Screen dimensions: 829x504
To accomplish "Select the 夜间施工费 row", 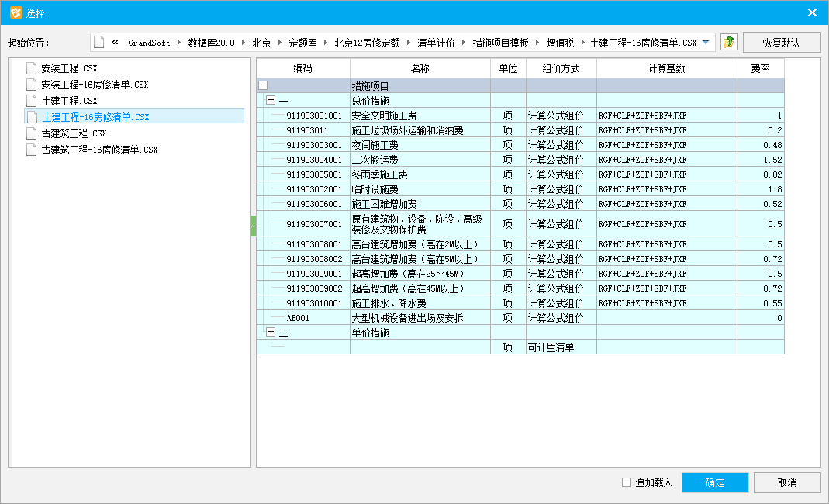I will [x=520, y=145].
